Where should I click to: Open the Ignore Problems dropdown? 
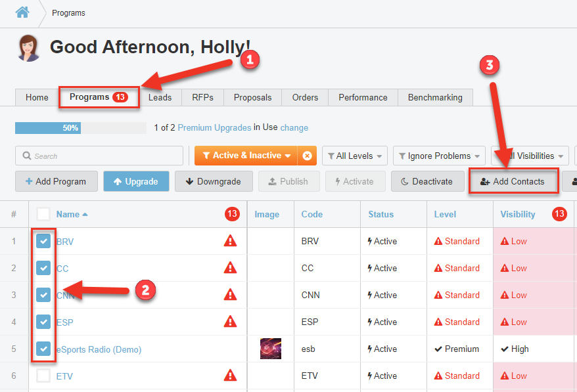(439, 156)
